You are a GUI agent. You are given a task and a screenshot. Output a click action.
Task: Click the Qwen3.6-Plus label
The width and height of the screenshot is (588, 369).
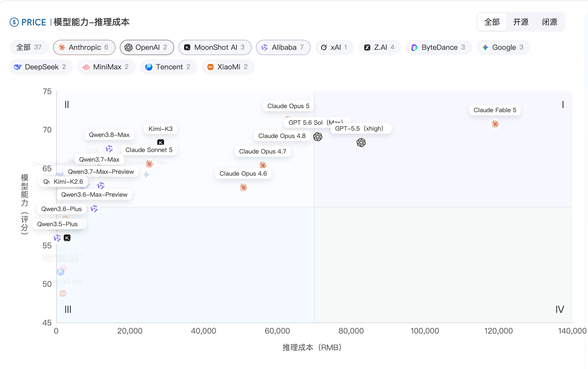point(62,209)
